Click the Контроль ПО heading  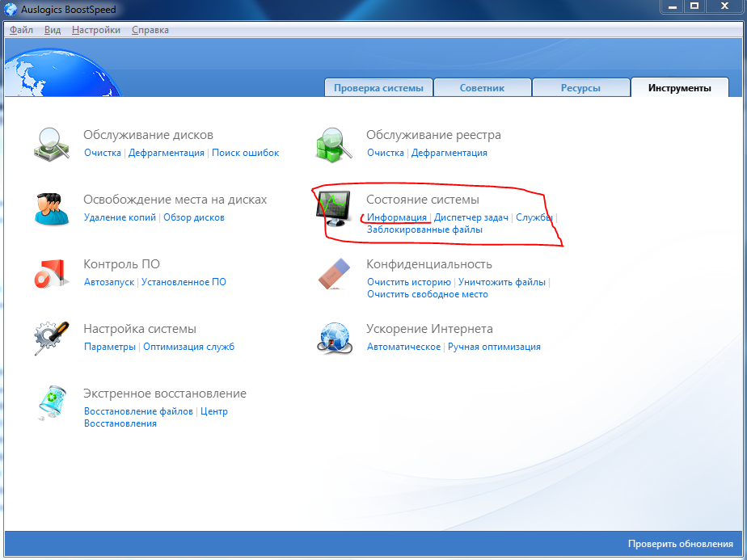(121, 264)
